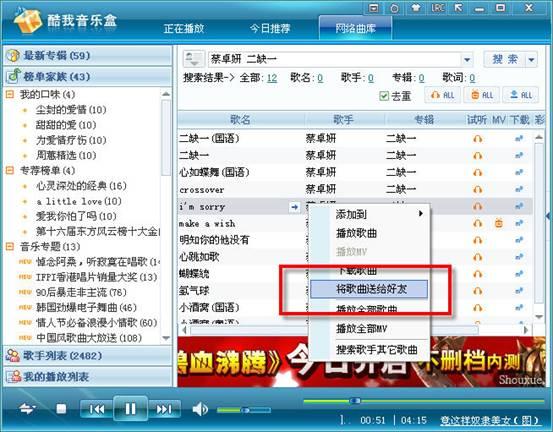The height and width of the screenshot is (432, 553).
Task: Expand the 最新专辑 (59) section
Action: pos(87,55)
